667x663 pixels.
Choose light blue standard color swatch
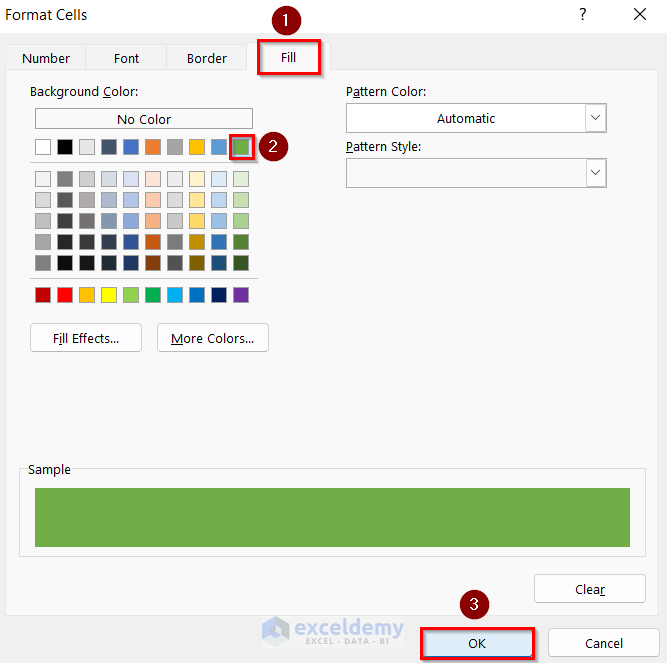click(x=175, y=295)
